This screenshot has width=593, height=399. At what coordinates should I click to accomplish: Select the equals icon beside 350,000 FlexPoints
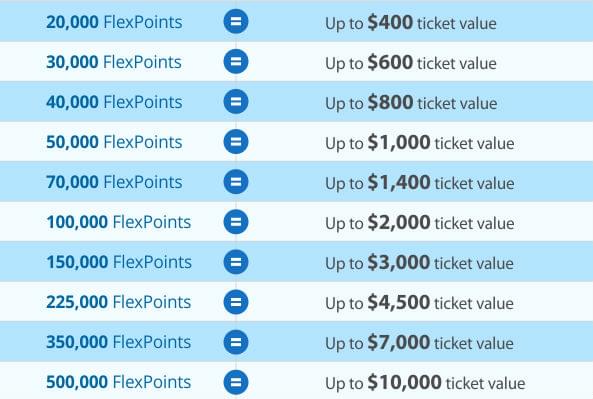pyautogui.click(x=236, y=342)
